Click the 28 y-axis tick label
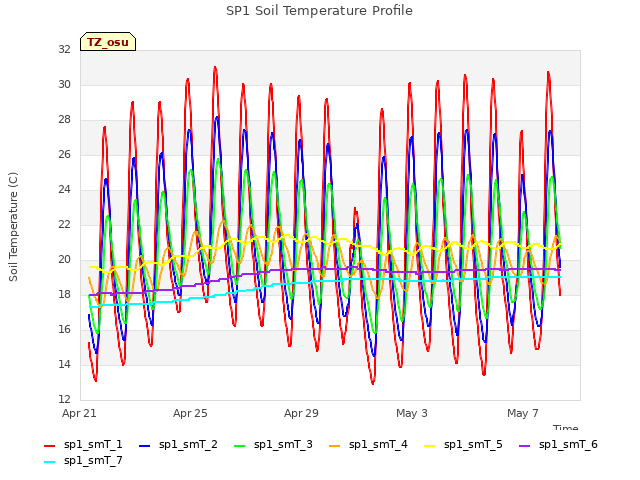This screenshot has width=640, height=480. (64, 120)
